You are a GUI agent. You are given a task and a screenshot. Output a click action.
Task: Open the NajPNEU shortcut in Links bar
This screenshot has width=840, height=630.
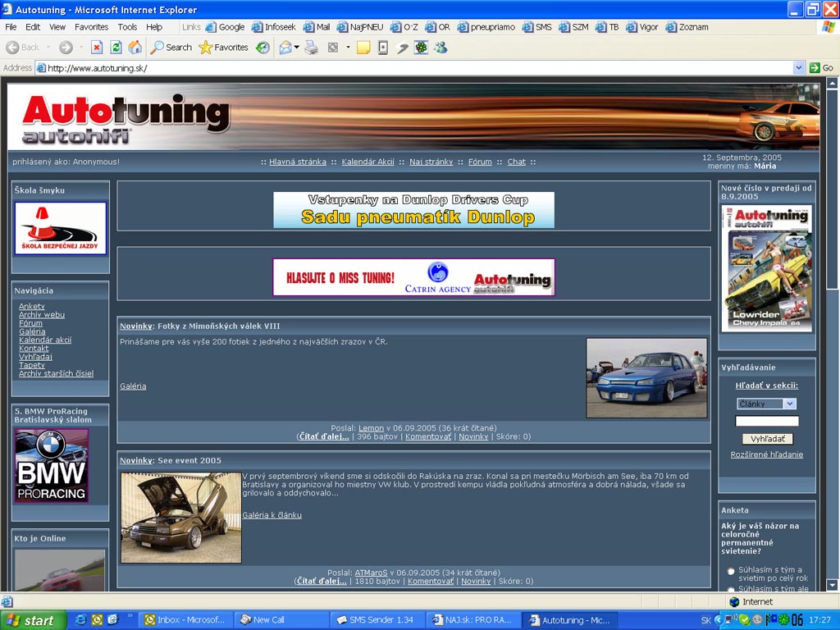tap(360, 27)
